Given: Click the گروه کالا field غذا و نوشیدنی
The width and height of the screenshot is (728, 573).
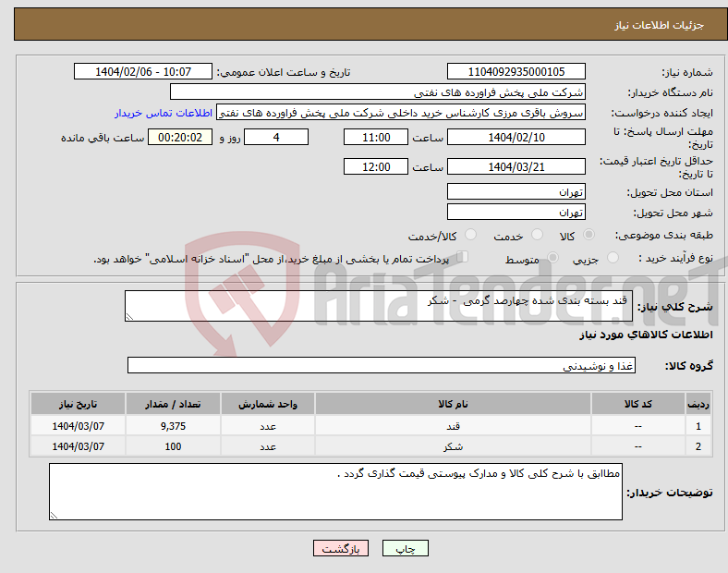Looking at the screenshot, I should click(x=382, y=365).
